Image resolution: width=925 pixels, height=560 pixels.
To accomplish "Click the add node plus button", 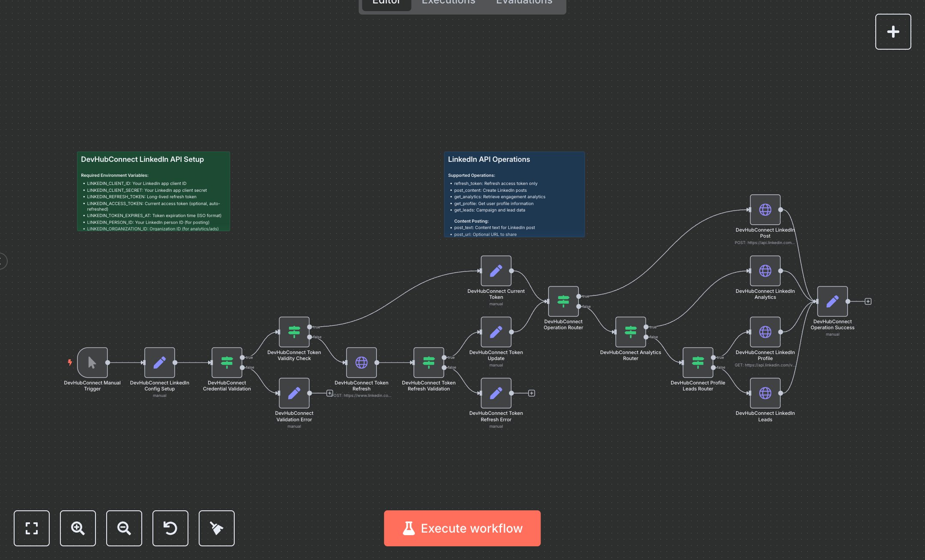I will click(x=893, y=31).
